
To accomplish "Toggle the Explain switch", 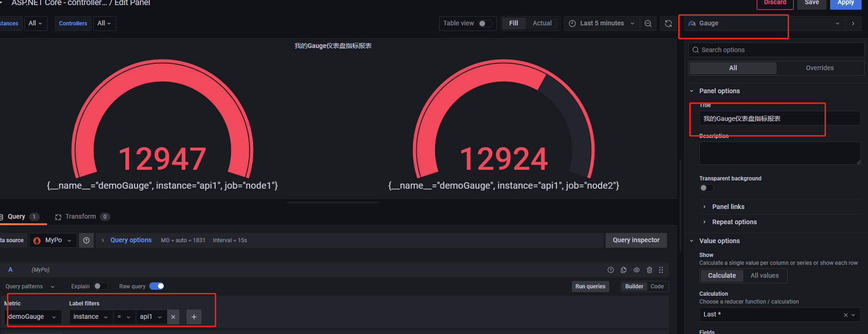I will tap(100, 286).
